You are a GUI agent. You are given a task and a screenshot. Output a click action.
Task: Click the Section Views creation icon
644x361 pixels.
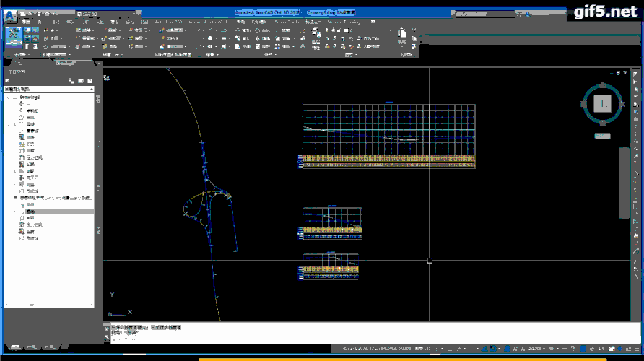(x=173, y=47)
